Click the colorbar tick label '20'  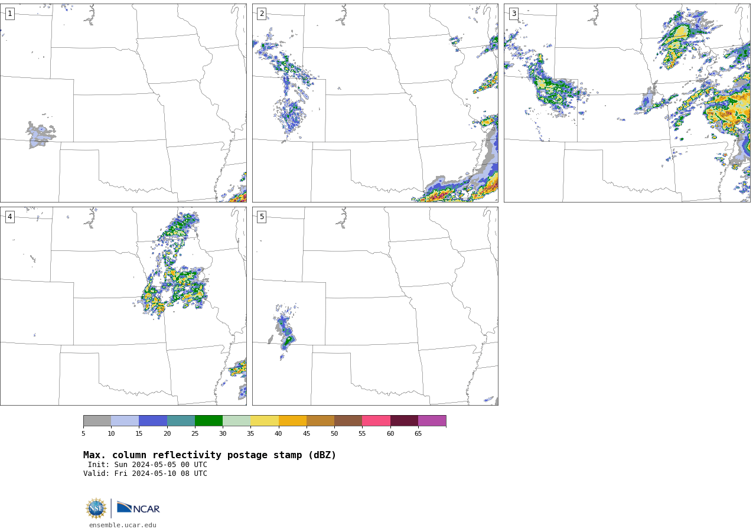(167, 434)
